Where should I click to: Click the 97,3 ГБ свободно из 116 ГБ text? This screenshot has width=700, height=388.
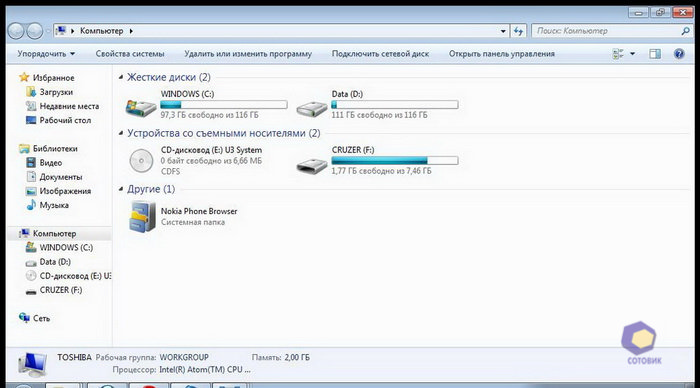(x=209, y=115)
